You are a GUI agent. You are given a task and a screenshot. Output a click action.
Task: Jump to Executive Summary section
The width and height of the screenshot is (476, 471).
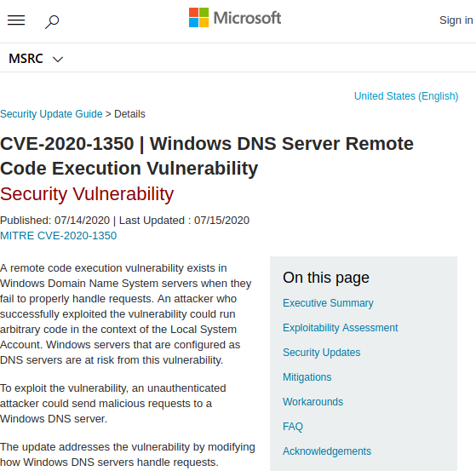pos(328,303)
